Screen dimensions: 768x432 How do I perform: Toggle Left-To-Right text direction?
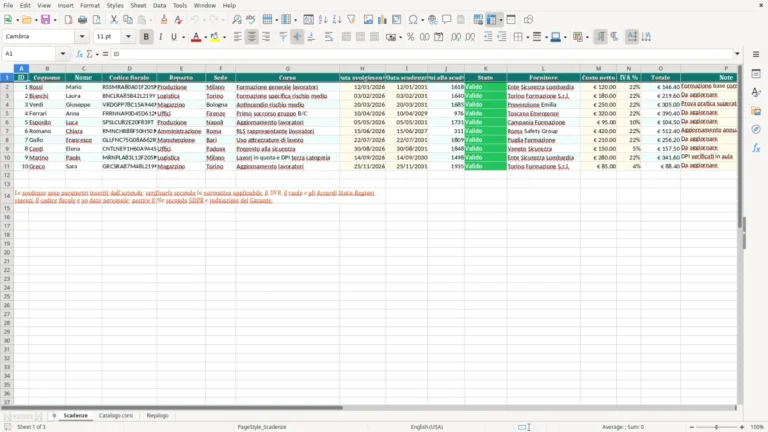600,37
